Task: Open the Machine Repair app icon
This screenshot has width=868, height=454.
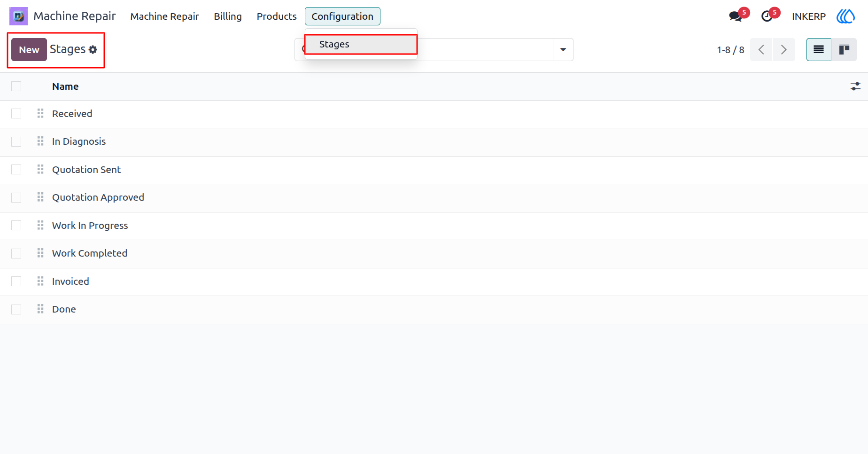Action: [x=19, y=16]
